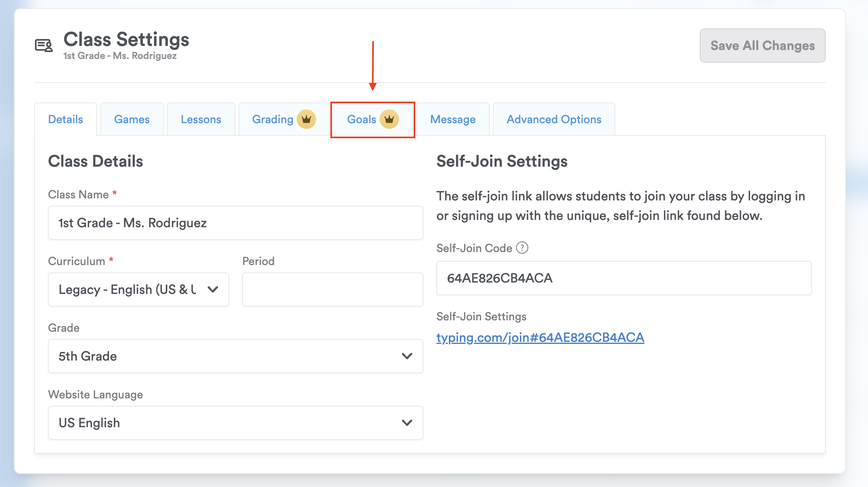The height and width of the screenshot is (487, 868).
Task: Click into the Class Name field
Action: pos(235,223)
